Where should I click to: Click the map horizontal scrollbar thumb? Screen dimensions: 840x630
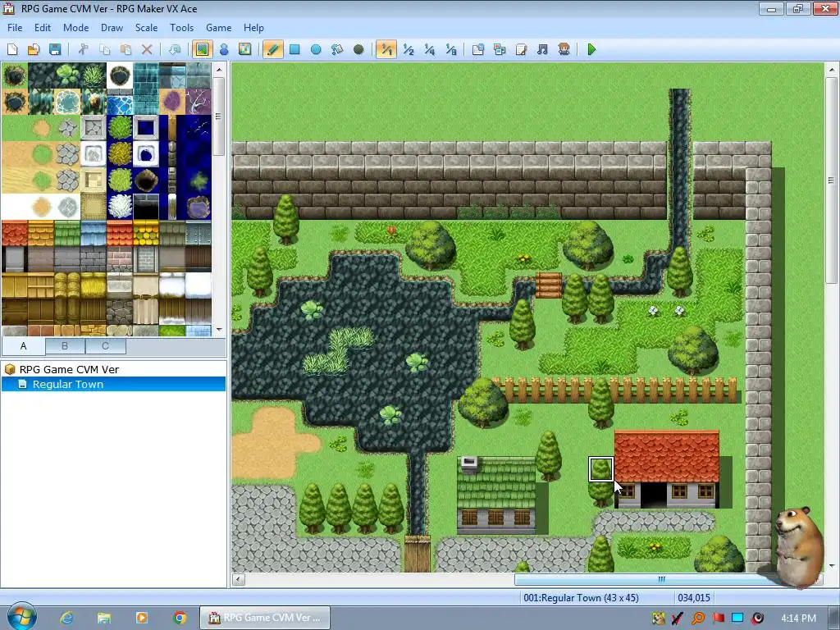pyautogui.click(x=662, y=580)
